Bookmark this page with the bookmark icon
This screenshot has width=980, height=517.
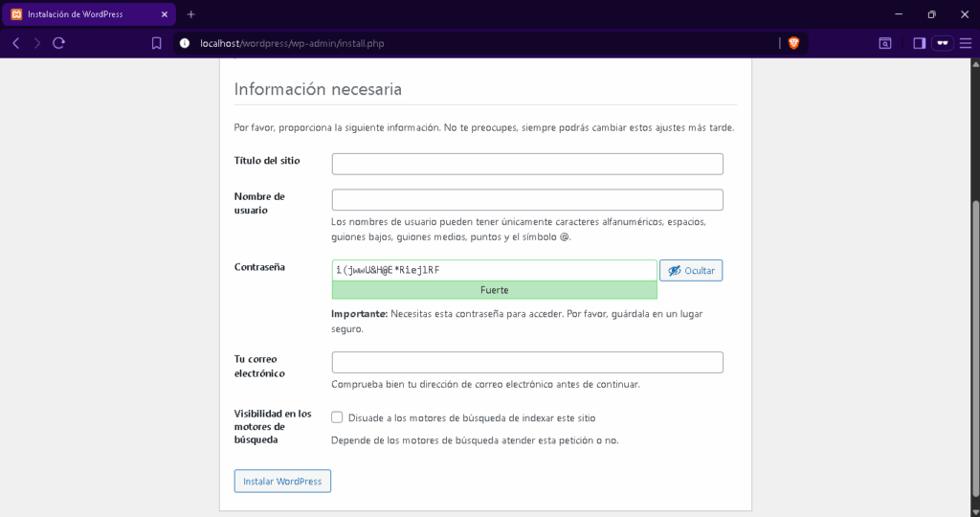pos(156,43)
